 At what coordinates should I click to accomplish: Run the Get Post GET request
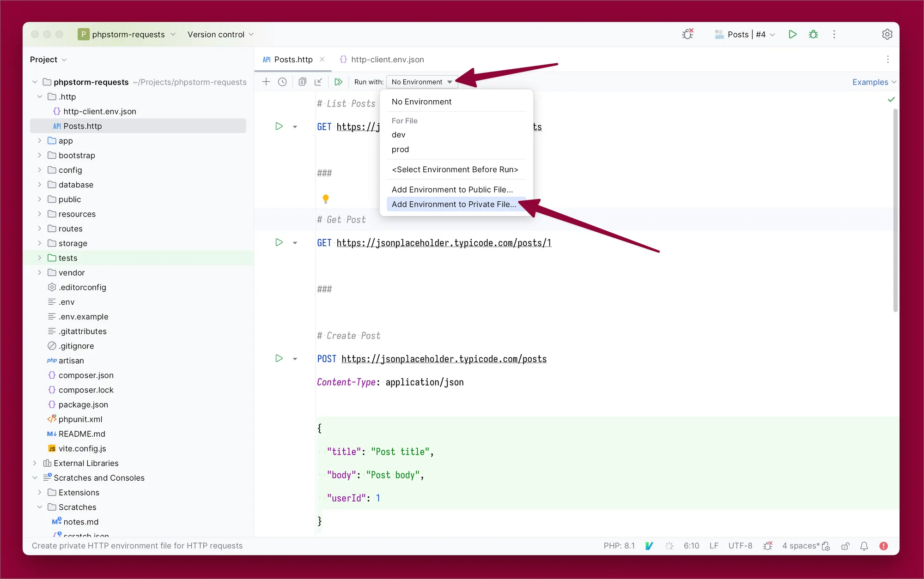click(x=279, y=242)
